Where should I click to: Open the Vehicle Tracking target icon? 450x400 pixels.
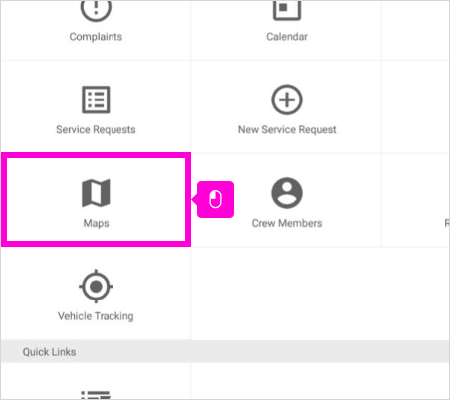pyautogui.click(x=96, y=286)
